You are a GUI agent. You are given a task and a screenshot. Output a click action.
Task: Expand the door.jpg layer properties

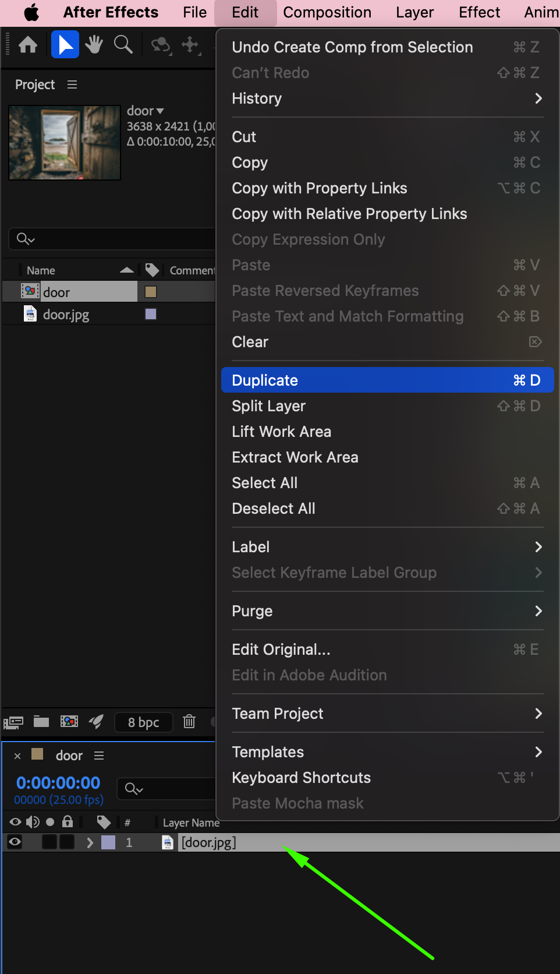(x=90, y=842)
